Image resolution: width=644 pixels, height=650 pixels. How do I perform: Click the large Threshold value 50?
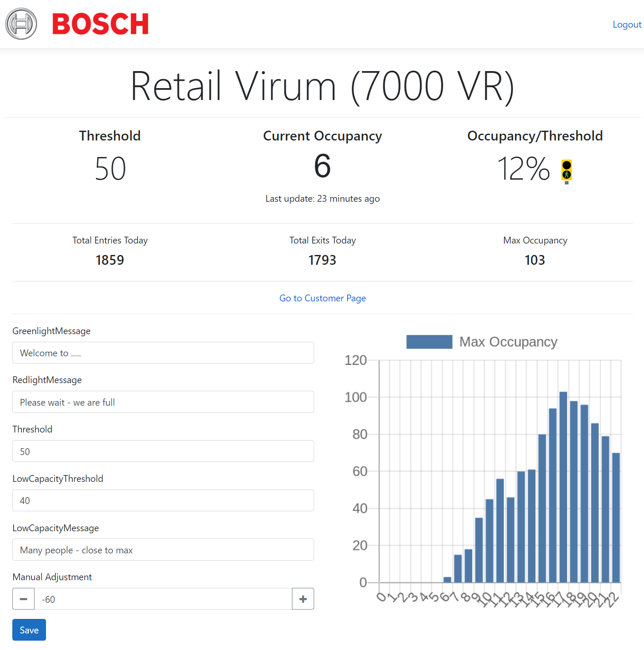(x=110, y=169)
